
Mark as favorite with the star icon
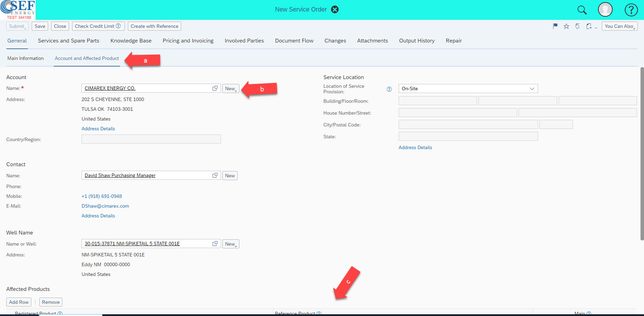pos(566,26)
